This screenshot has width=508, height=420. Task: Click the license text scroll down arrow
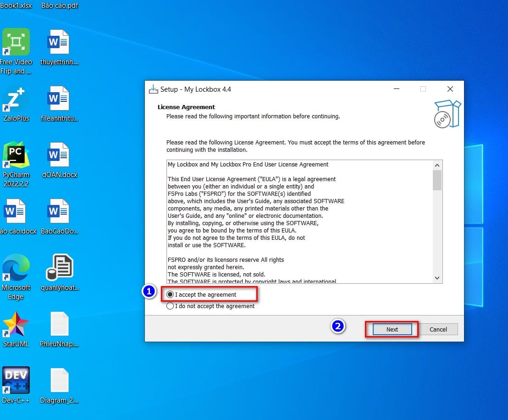437,278
